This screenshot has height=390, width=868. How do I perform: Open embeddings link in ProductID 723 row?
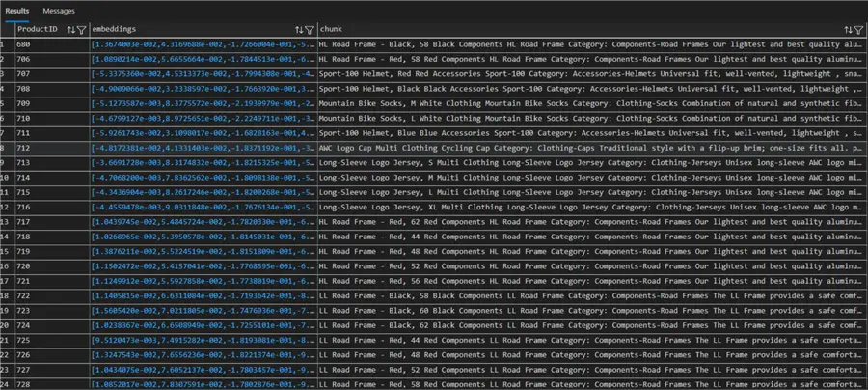tap(203, 310)
